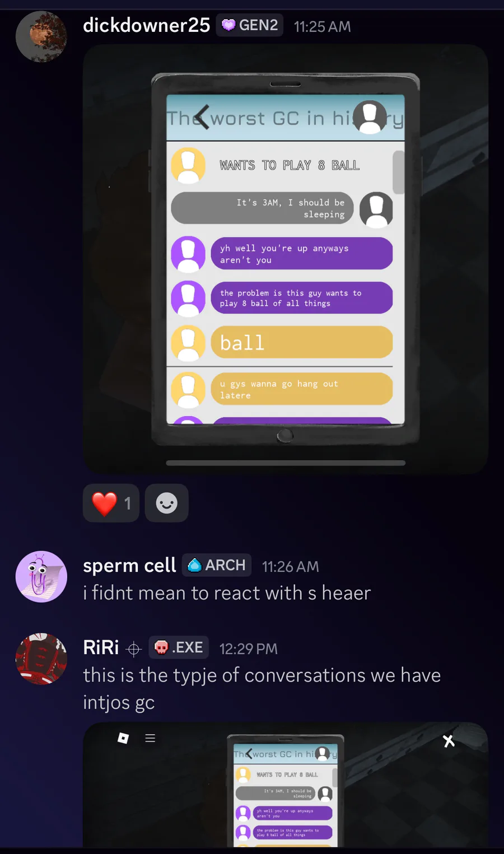Toggle the red heart reaction
This screenshot has height=854, width=504.
111,503
